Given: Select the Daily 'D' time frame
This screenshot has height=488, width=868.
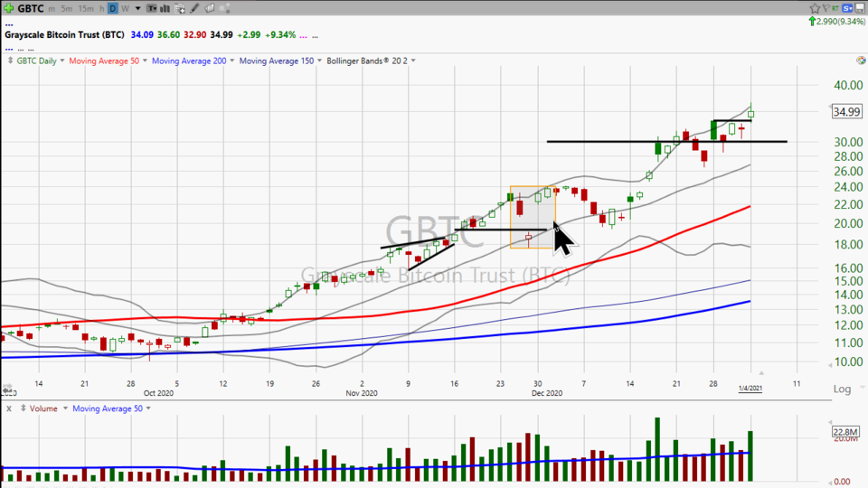Looking at the screenshot, I should pos(112,9).
